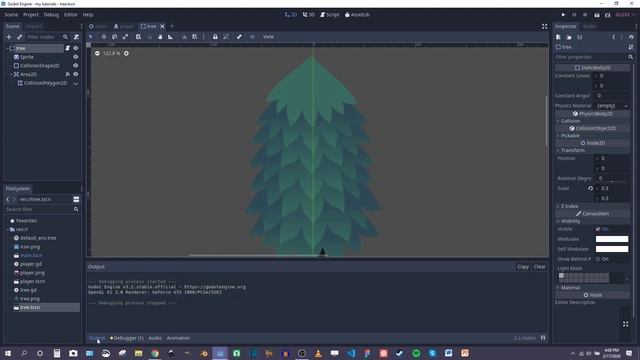Image resolution: width=640 pixels, height=360 pixels.
Task: Collapse the res:// folder
Action: (x=7, y=229)
